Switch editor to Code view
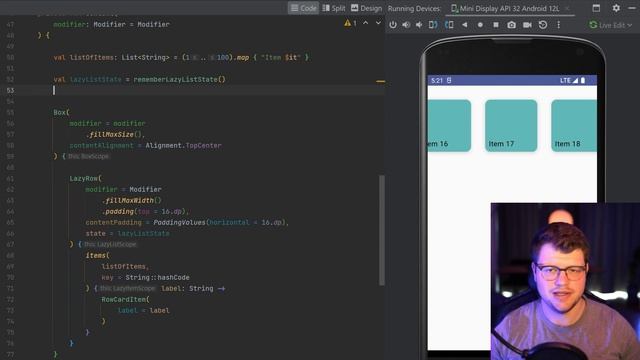The image size is (640, 360). [x=303, y=8]
